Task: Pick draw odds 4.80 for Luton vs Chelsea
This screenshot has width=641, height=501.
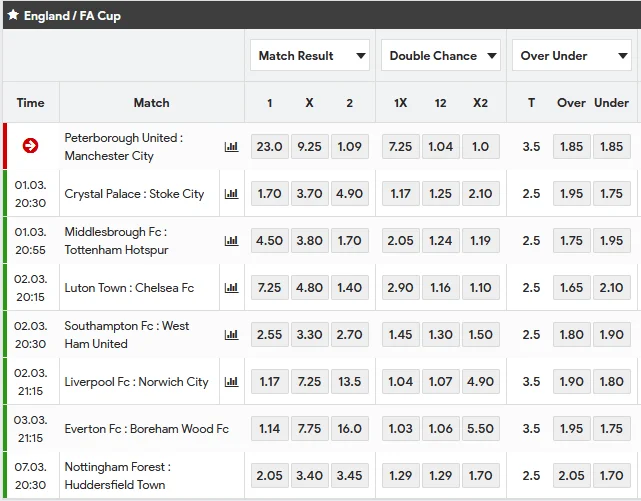Action: [x=310, y=288]
